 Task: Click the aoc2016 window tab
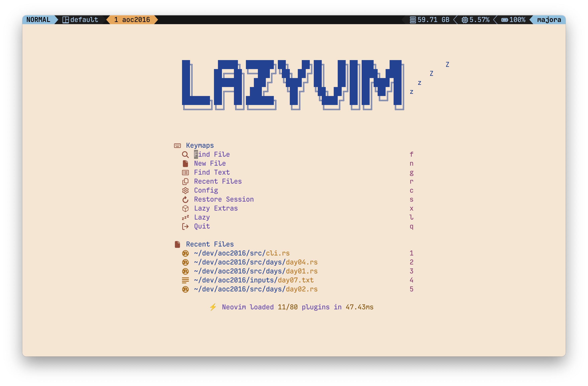tap(132, 20)
